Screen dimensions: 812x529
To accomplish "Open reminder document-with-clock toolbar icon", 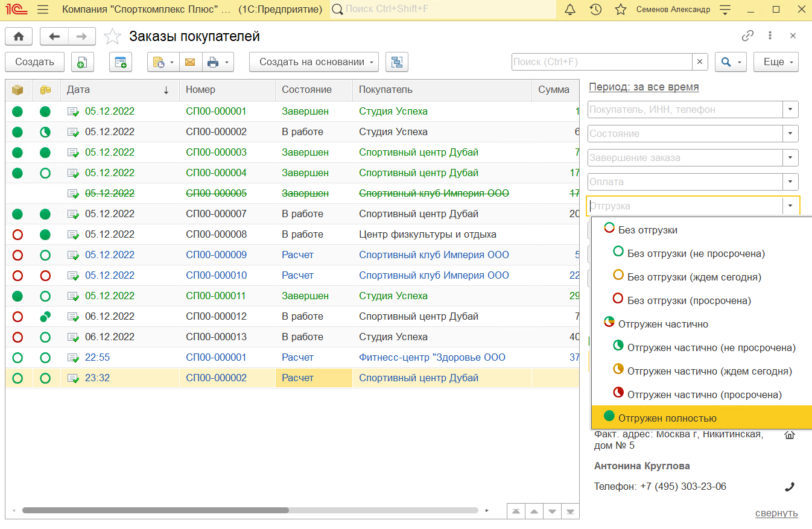I will (159, 62).
